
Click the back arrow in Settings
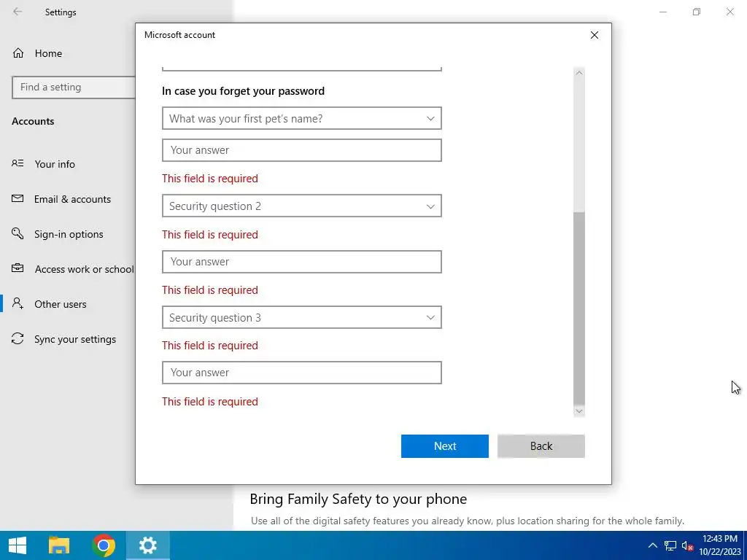[18, 12]
